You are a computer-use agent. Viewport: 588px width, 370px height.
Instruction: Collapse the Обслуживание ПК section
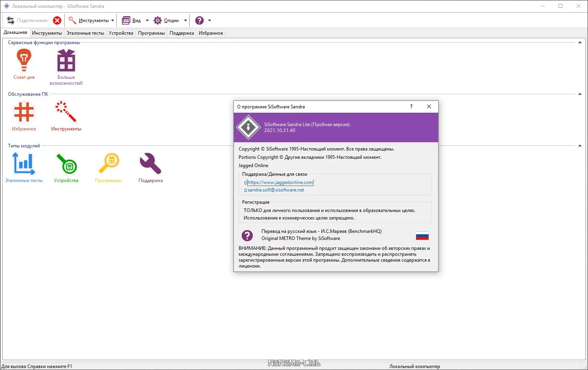[580, 94]
